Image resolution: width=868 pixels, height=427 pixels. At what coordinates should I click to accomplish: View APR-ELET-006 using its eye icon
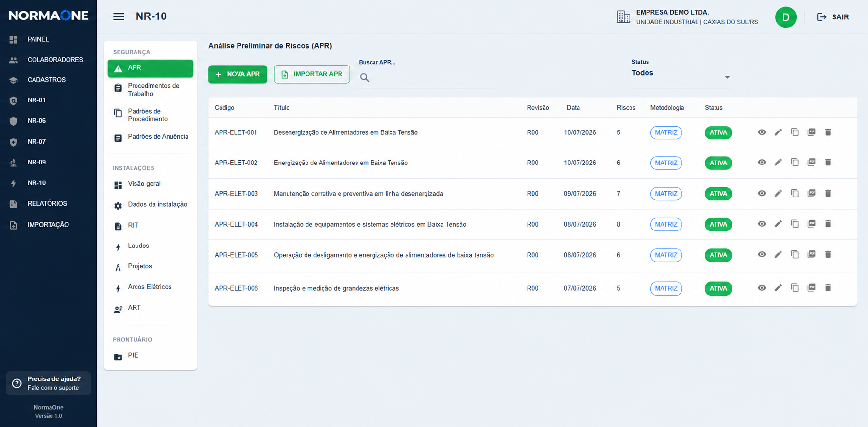coord(762,288)
